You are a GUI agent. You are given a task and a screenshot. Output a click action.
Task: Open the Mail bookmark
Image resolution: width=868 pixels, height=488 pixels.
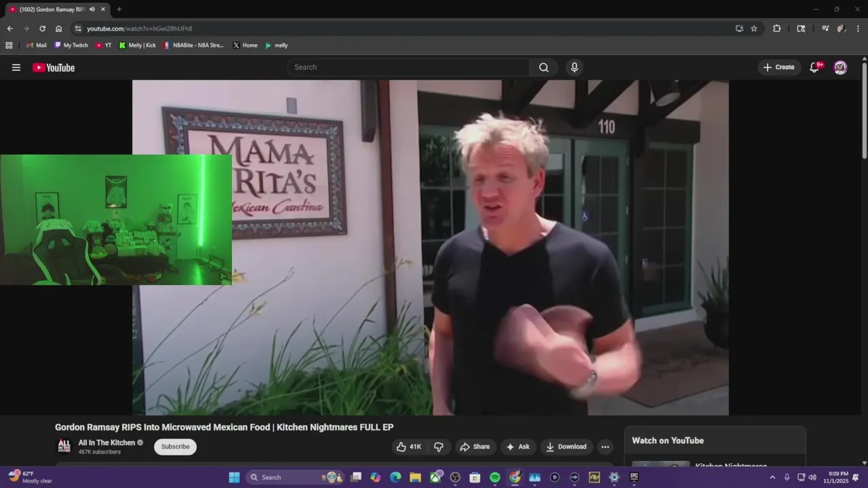(37, 45)
